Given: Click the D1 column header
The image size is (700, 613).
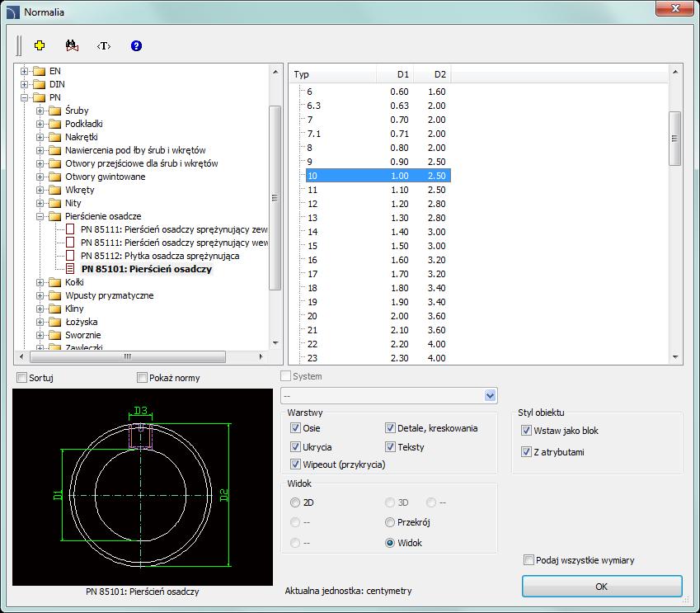Looking at the screenshot, I should 395,74.
